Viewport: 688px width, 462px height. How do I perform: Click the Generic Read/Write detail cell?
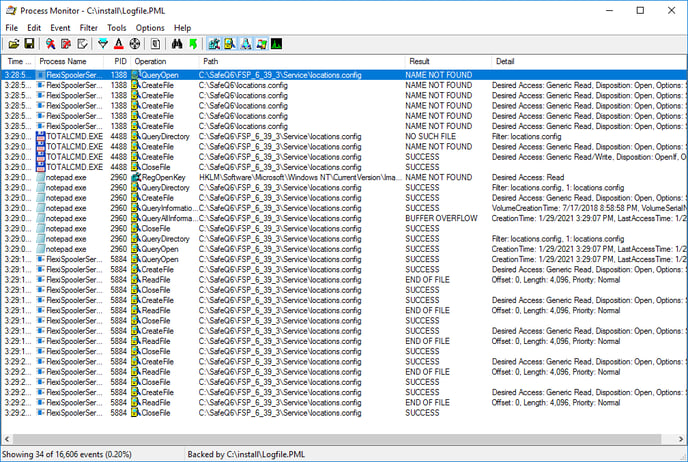589,157
